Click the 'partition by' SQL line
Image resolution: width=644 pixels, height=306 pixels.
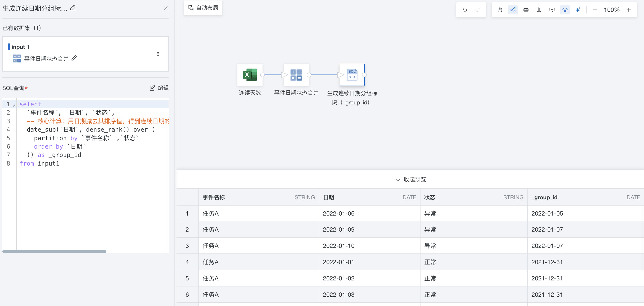coord(86,138)
